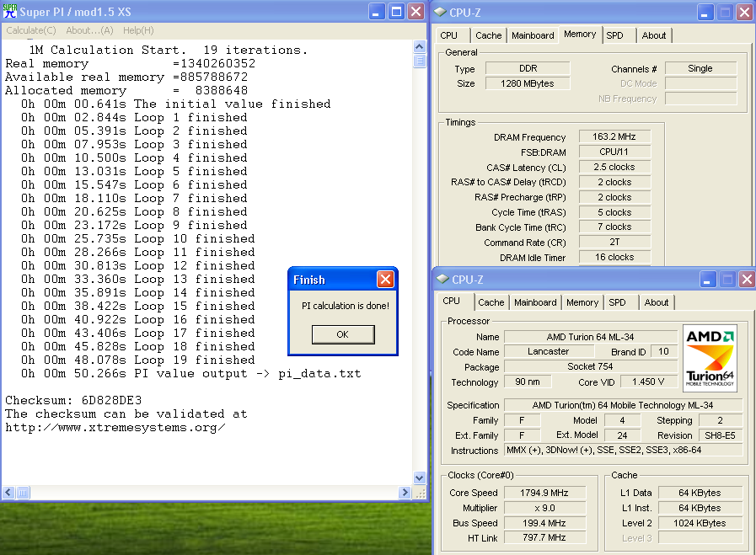Open the About...(A) menu
Viewport: 756px width, 555px height.
pos(89,31)
